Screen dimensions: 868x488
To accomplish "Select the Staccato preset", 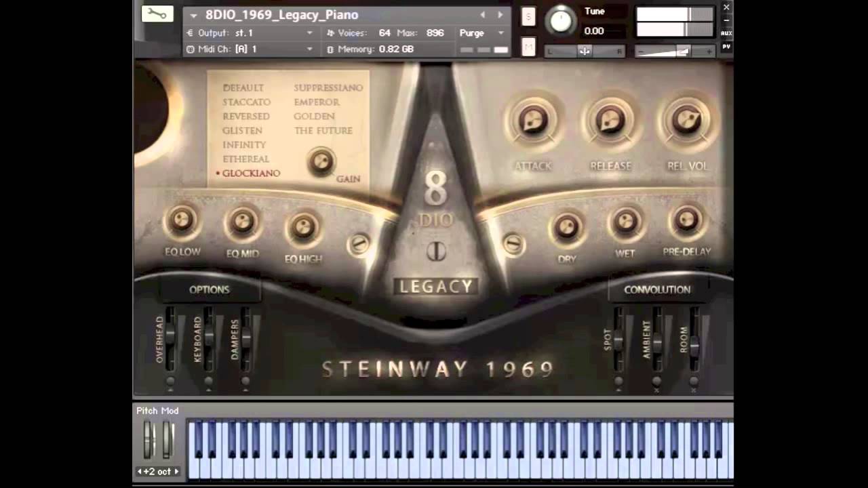I will click(x=246, y=102).
